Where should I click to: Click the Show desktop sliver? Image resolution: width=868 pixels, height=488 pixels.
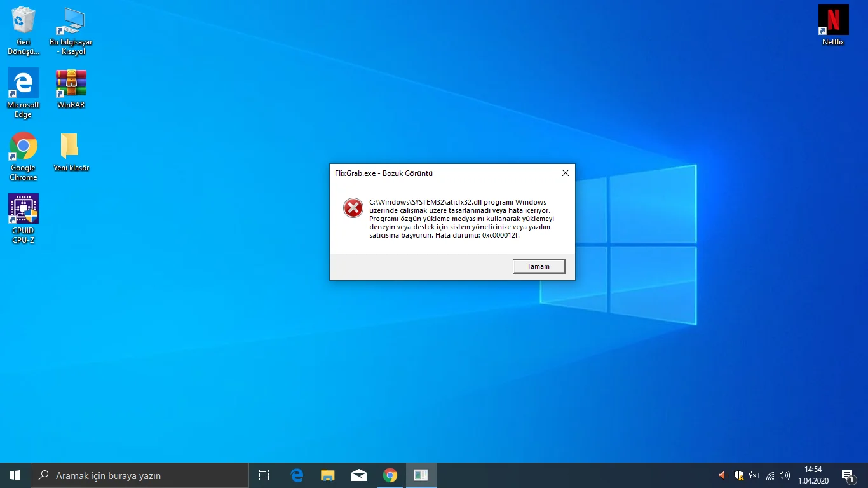[x=866, y=475]
